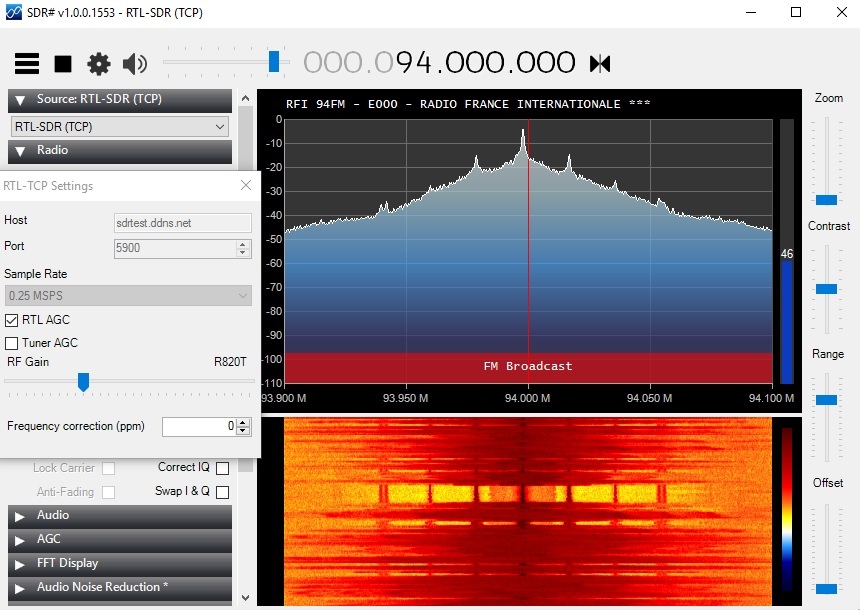Close the RTL-TCP Settings panel
The image size is (860, 610).
pyautogui.click(x=246, y=185)
